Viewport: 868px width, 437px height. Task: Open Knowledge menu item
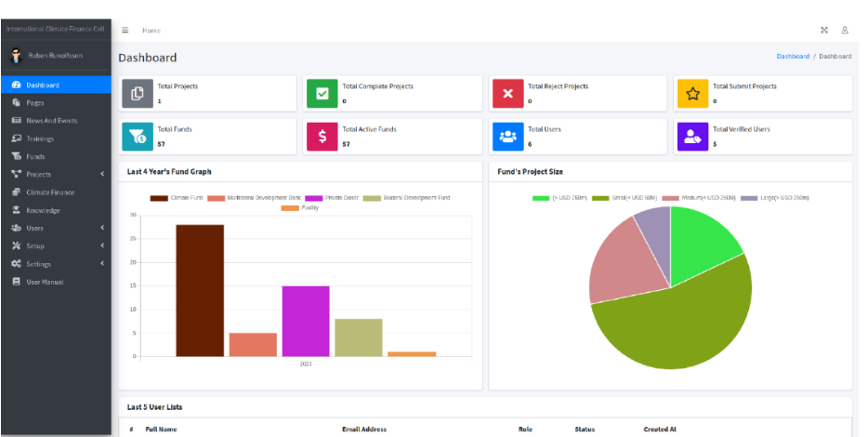(56, 210)
